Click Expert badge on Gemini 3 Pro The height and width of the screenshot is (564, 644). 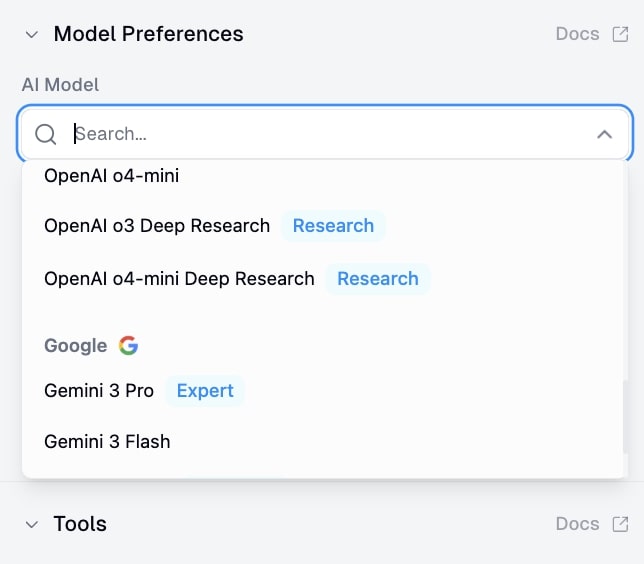pyautogui.click(x=205, y=391)
